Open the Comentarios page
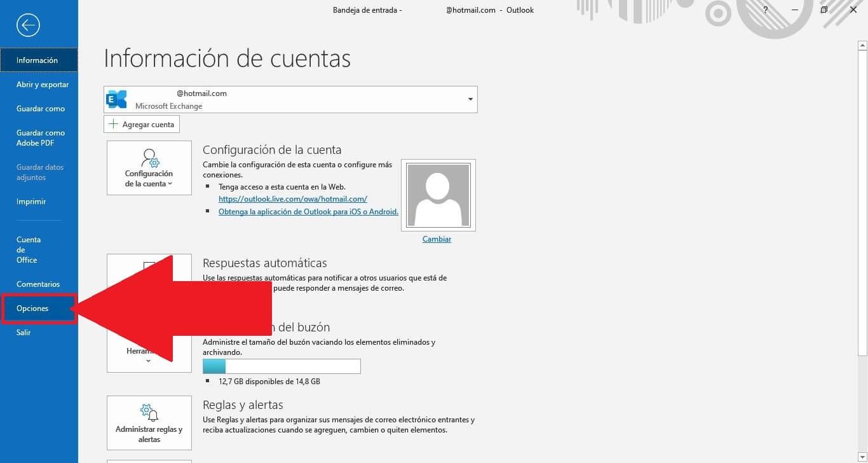 pos(39,284)
